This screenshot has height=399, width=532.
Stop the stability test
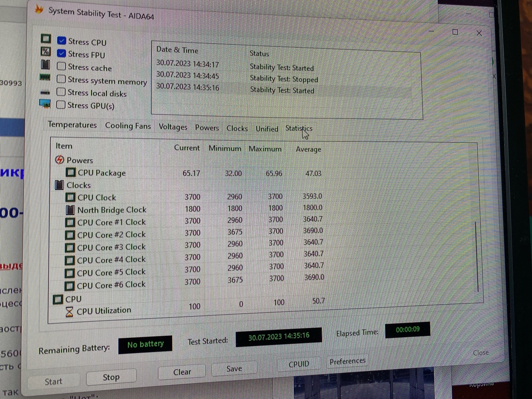(111, 377)
